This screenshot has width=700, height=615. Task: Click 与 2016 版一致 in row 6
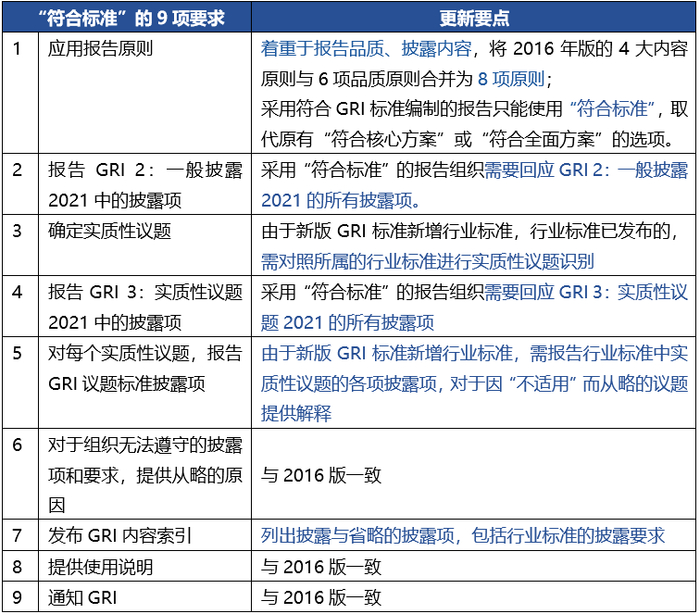(x=321, y=475)
